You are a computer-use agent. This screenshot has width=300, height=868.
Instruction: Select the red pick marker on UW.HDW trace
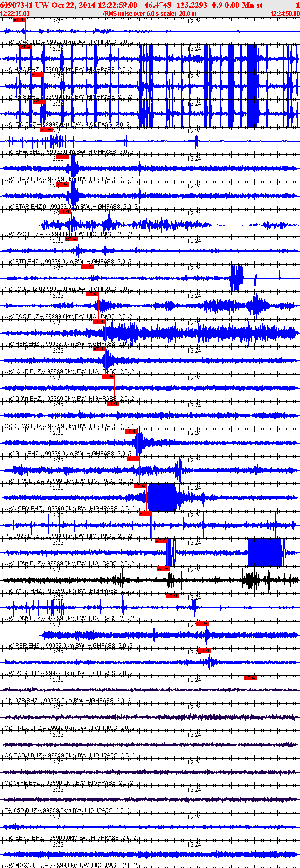[161, 541]
